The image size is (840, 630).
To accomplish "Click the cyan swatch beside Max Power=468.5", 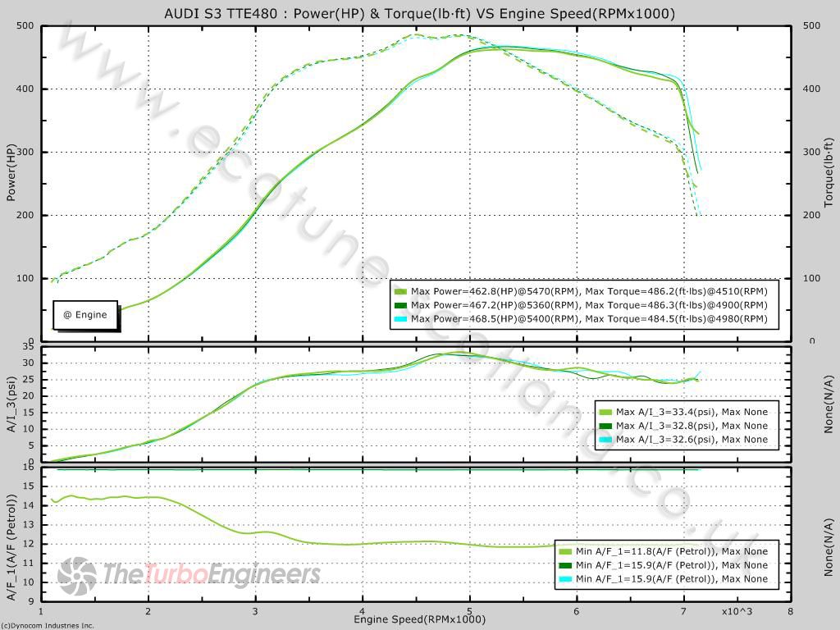I will [x=400, y=319].
